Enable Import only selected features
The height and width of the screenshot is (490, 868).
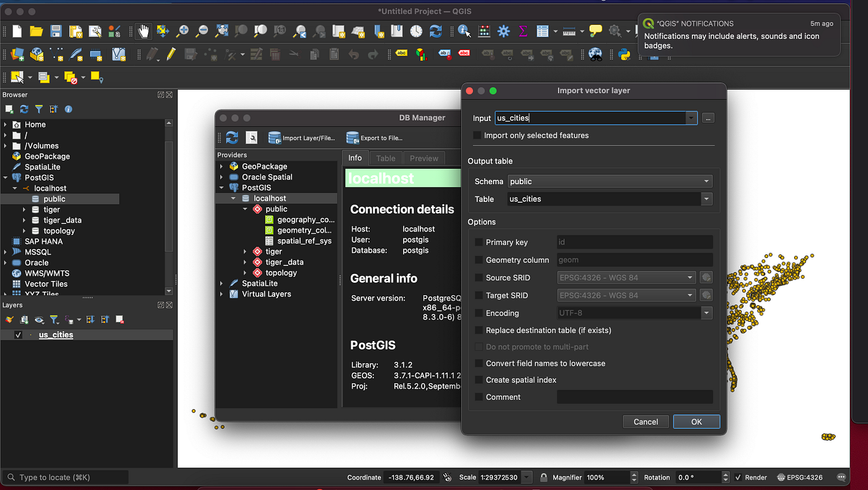[x=477, y=135]
